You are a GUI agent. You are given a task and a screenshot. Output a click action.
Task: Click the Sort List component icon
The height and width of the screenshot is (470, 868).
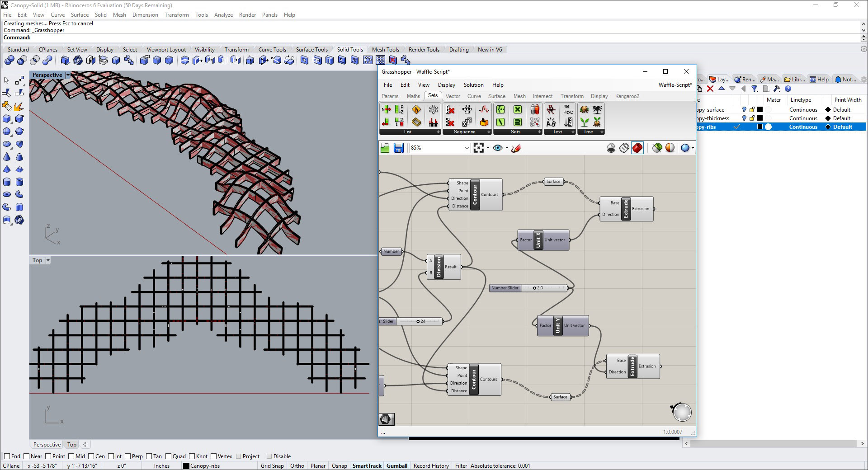pyautogui.click(x=399, y=109)
